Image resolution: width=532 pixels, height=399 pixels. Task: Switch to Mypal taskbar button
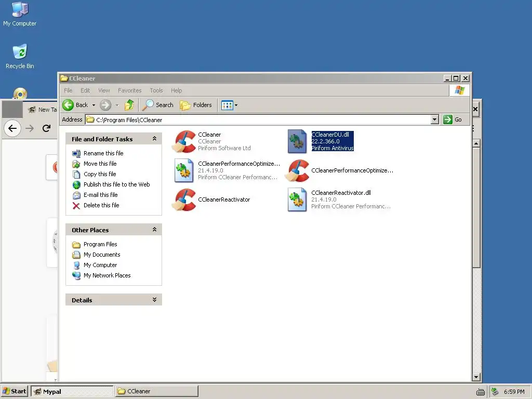coord(72,391)
